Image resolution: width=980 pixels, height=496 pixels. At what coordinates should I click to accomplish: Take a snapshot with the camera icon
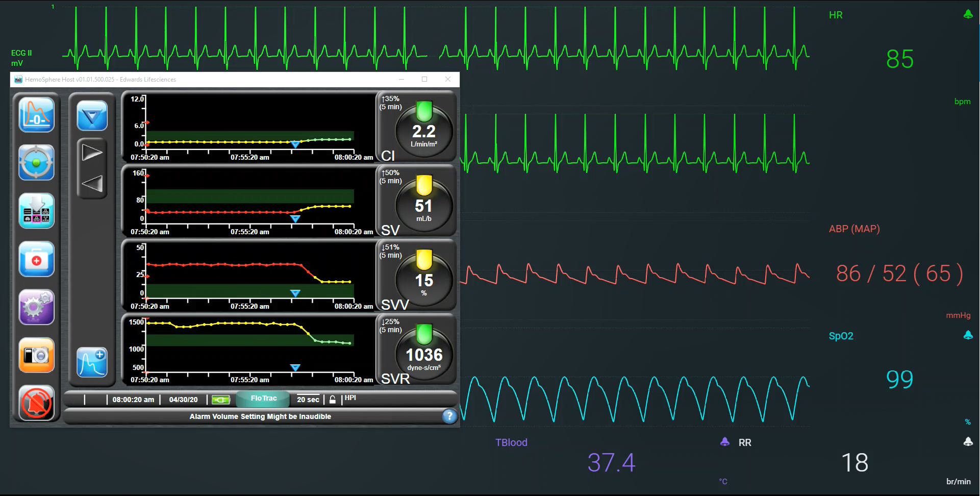(36, 355)
